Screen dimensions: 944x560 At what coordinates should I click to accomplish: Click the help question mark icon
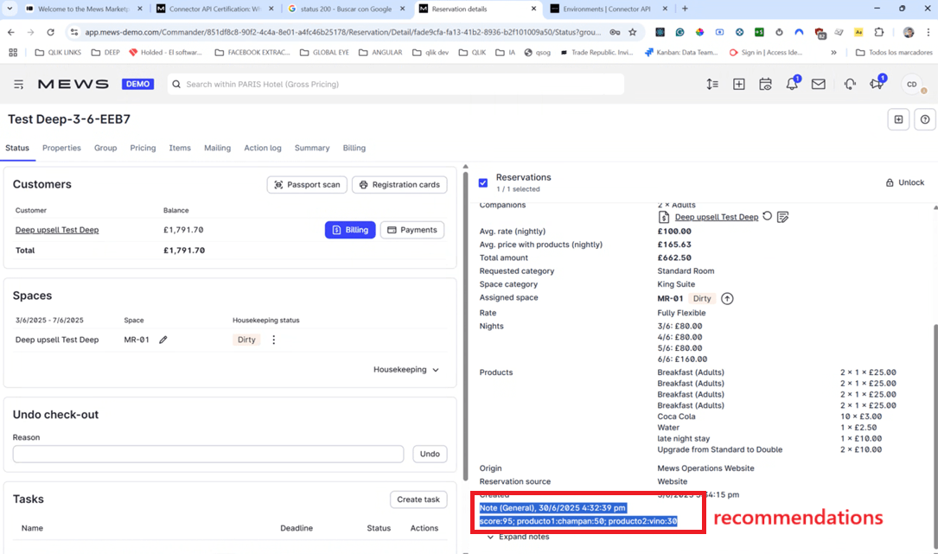[925, 120]
